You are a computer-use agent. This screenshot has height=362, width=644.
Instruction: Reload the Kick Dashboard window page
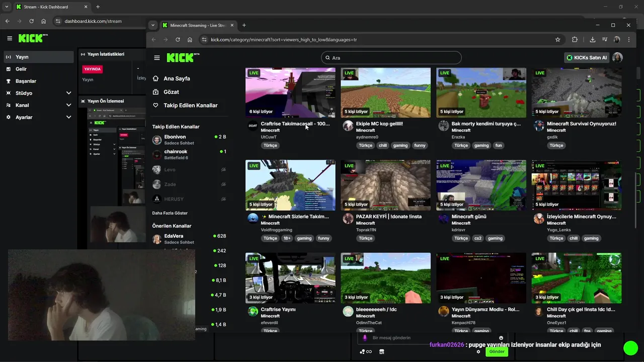tap(31, 21)
